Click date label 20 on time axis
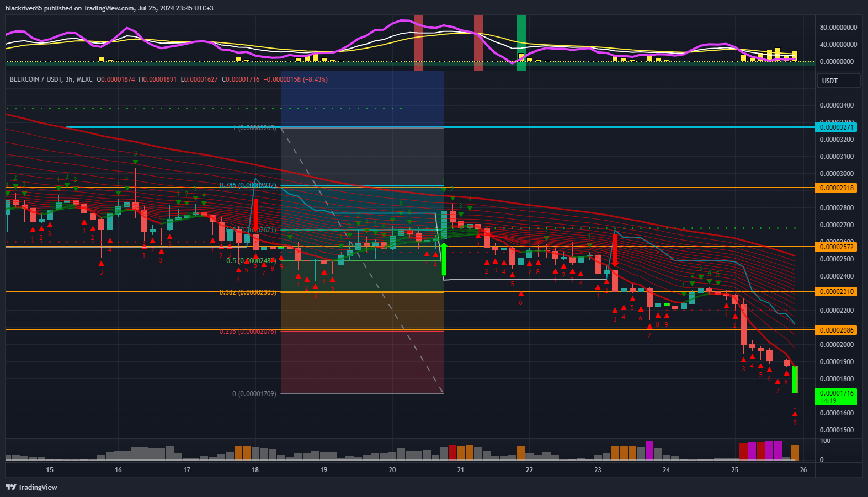Viewport: 868px width, 497px height. tap(392, 470)
